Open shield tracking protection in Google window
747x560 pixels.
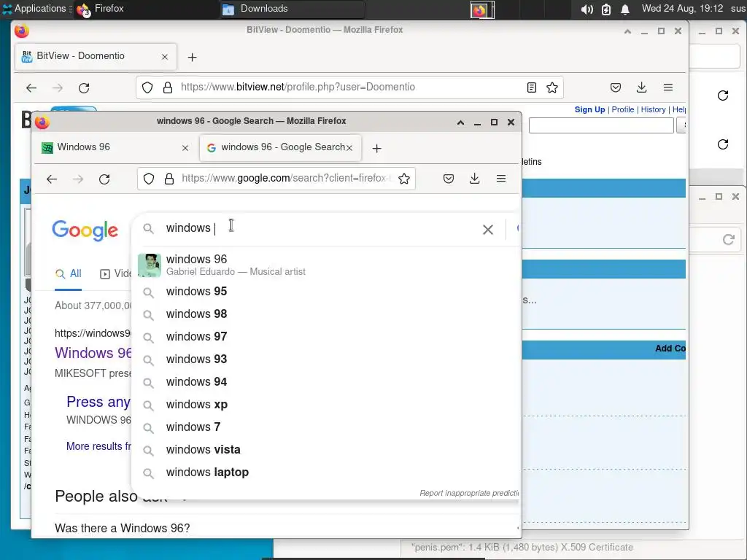point(149,179)
